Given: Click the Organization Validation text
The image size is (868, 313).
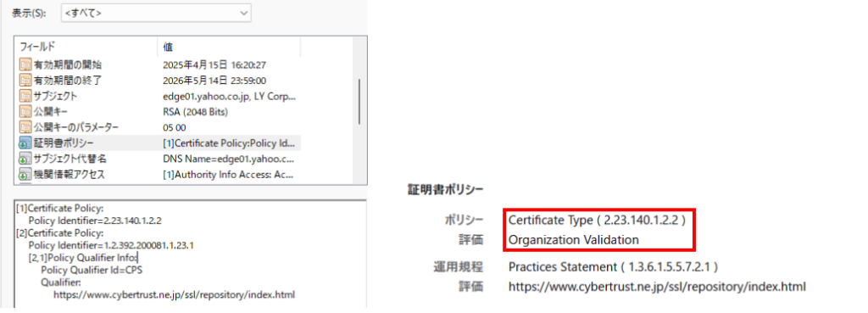Looking at the screenshot, I should [x=574, y=240].
